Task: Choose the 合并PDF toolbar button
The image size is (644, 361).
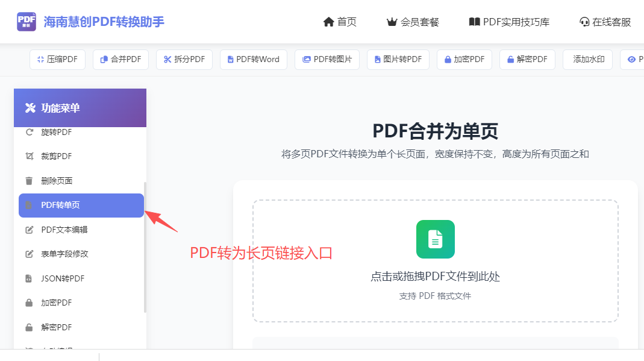Action: (x=120, y=60)
